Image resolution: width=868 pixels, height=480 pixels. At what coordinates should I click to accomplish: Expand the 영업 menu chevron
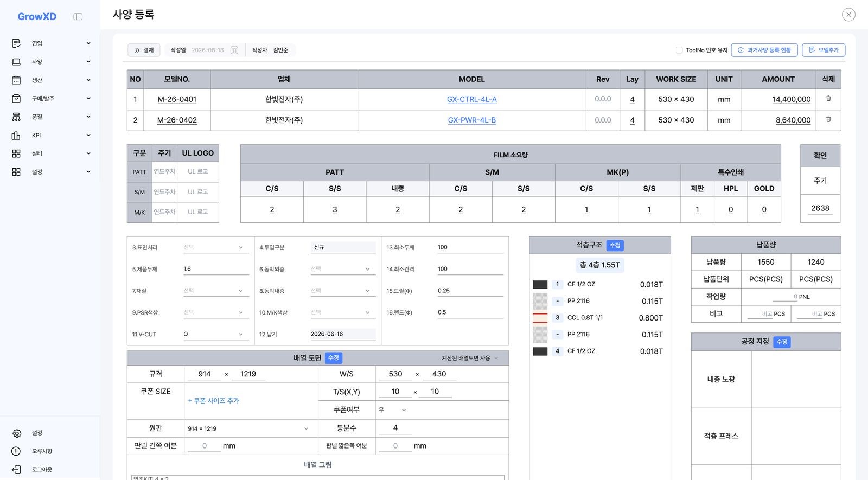88,43
